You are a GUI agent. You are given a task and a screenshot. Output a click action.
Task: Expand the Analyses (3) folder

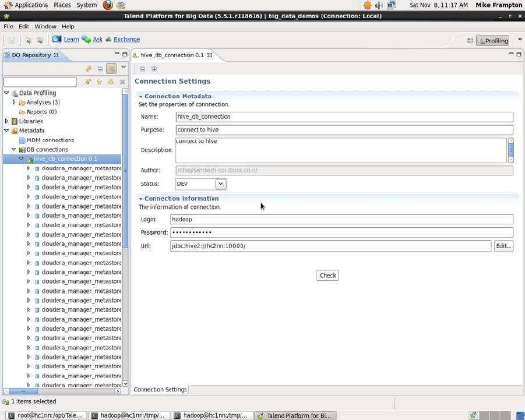[x=14, y=102]
